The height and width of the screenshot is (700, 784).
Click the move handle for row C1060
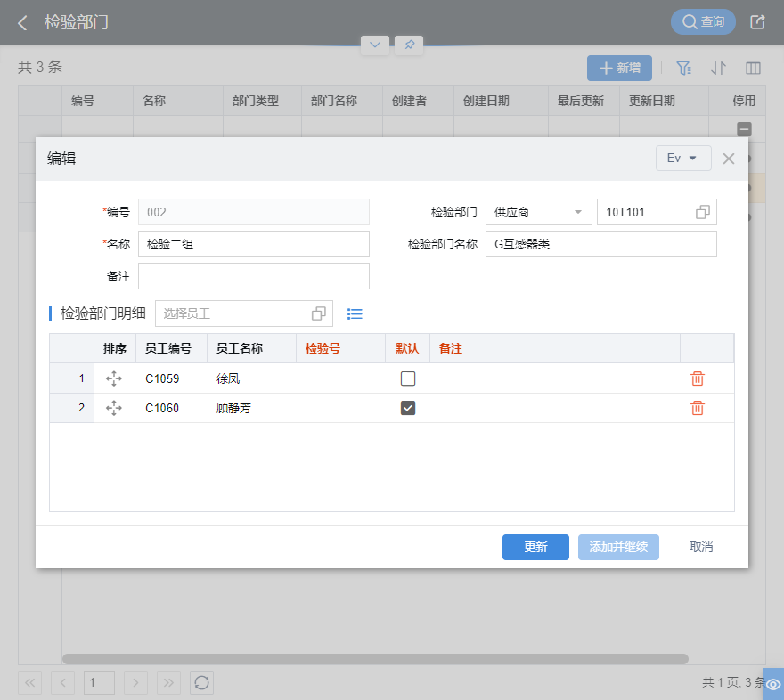click(x=114, y=408)
